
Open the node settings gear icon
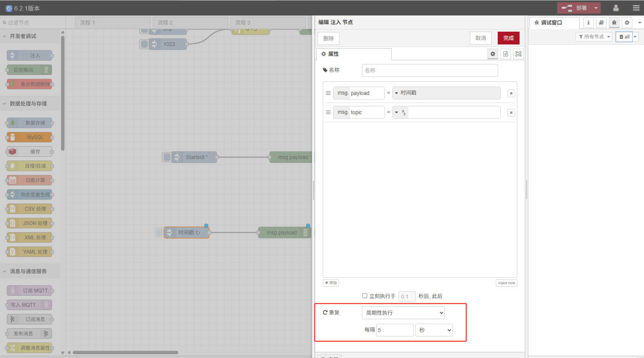(492, 54)
